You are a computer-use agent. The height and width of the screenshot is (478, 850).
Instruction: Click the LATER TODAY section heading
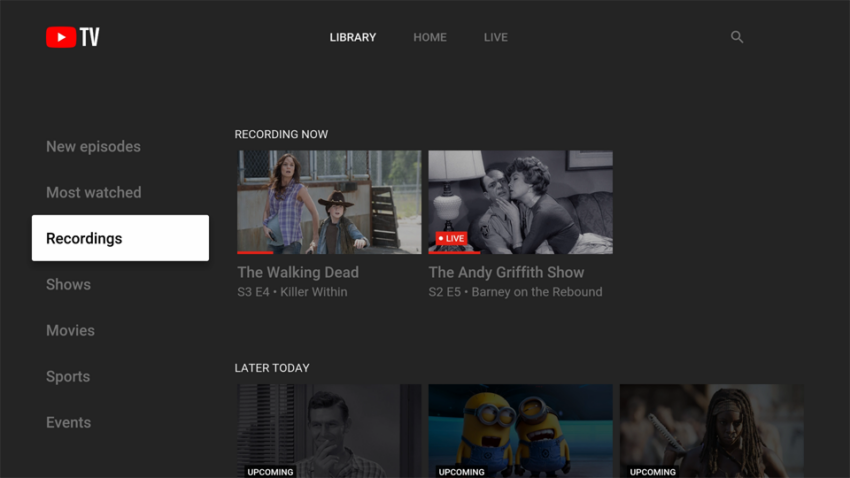pyautogui.click(x=272, y=368)
